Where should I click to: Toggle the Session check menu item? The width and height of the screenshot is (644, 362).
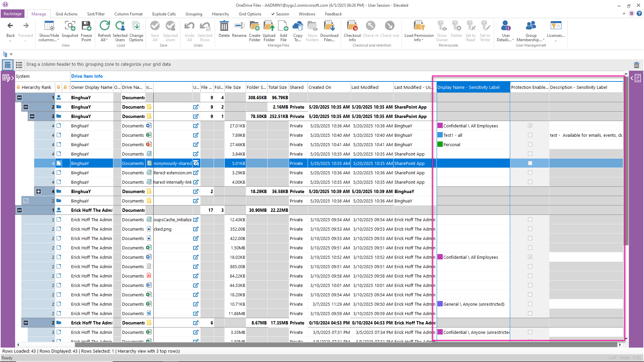click(x=280, y=14)
